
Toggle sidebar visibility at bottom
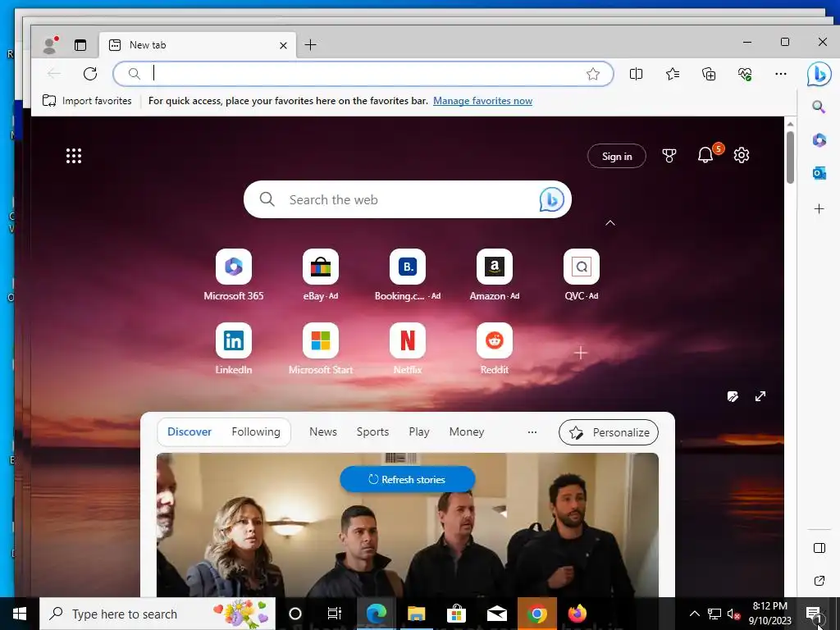click(x=819, y=547)
